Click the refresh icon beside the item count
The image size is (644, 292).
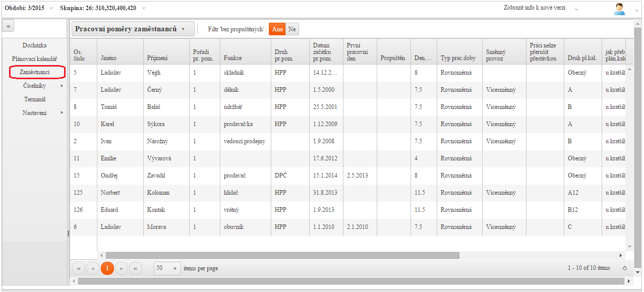coord(625,268)
